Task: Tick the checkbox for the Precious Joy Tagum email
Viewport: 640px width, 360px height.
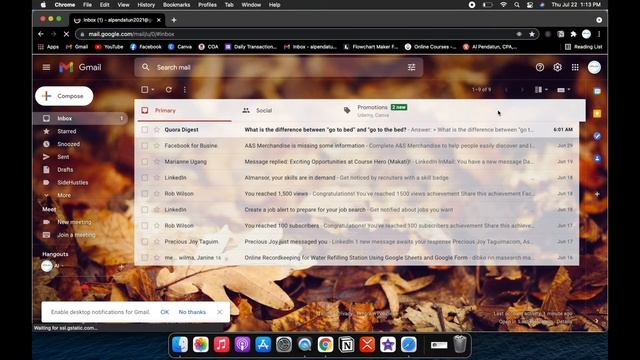Action: point(145,242)
